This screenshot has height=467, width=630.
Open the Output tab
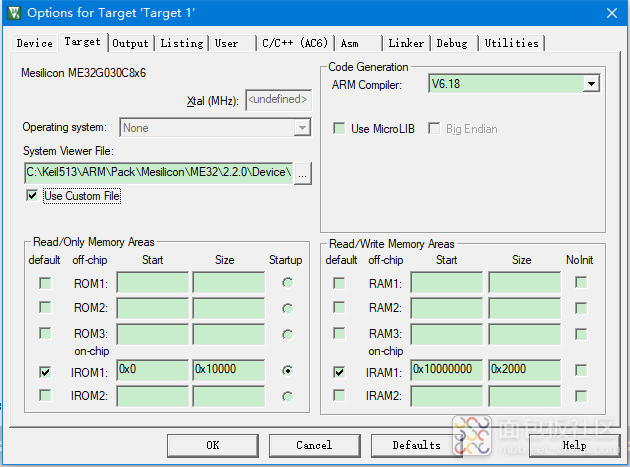pyautogui.click(x=131, y=43)
